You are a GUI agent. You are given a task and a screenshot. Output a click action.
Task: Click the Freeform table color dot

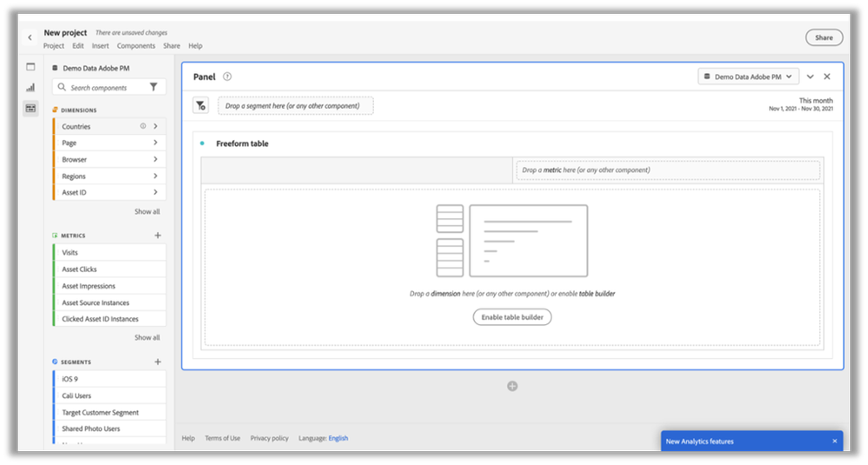click(203, 143)
